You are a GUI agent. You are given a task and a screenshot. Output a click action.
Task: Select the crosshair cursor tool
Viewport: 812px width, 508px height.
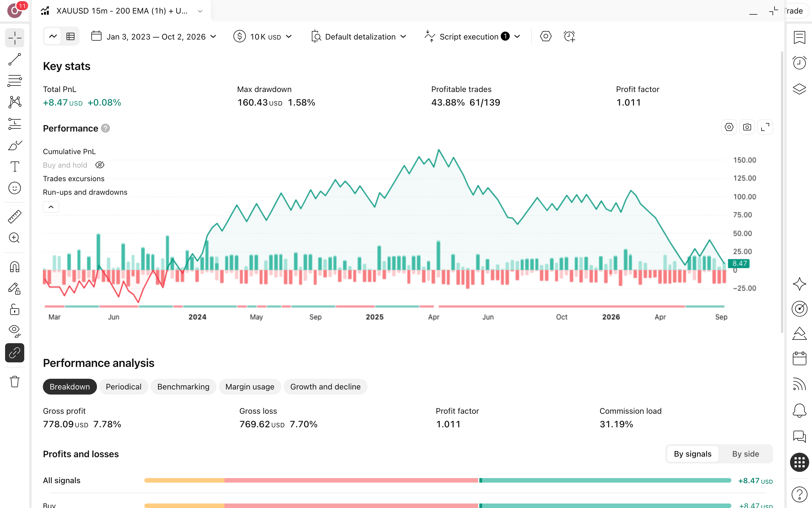click(x=15, y=38)
